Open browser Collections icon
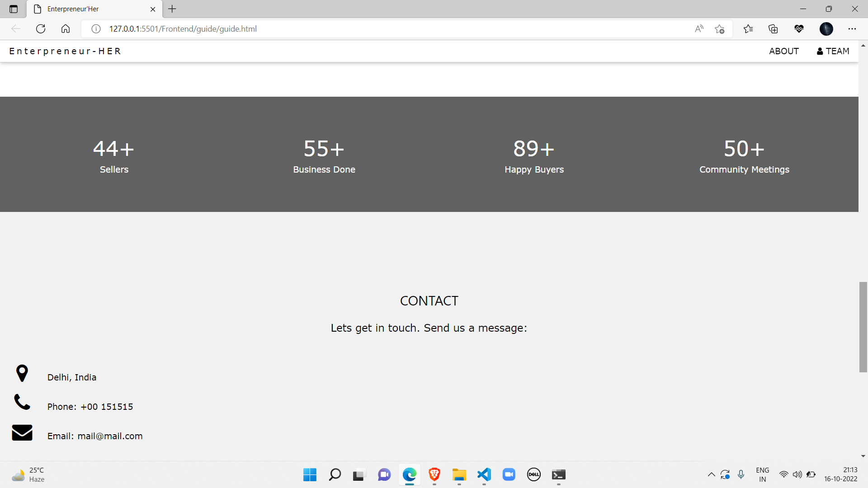The image size is (868, 488). pyautogui.click(x=773, y=29)
